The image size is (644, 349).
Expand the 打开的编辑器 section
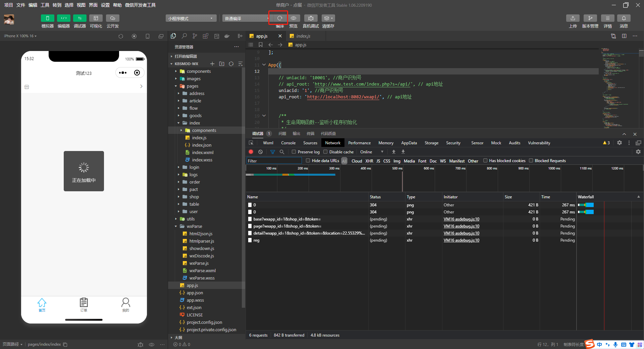[186, 56]
